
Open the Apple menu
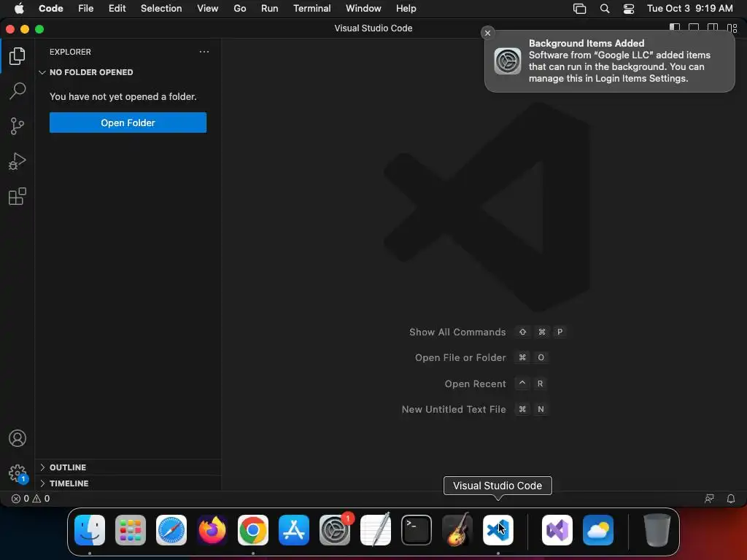(x=19, y=9)
